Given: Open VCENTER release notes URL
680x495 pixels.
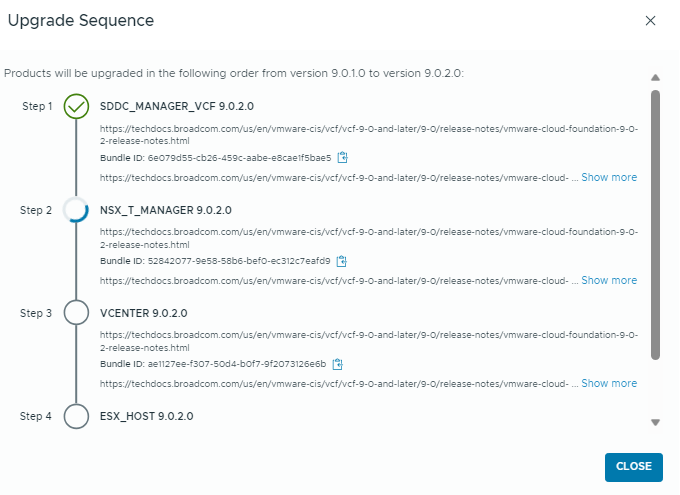Looking at the screenshot, I should tap(368, 340).
